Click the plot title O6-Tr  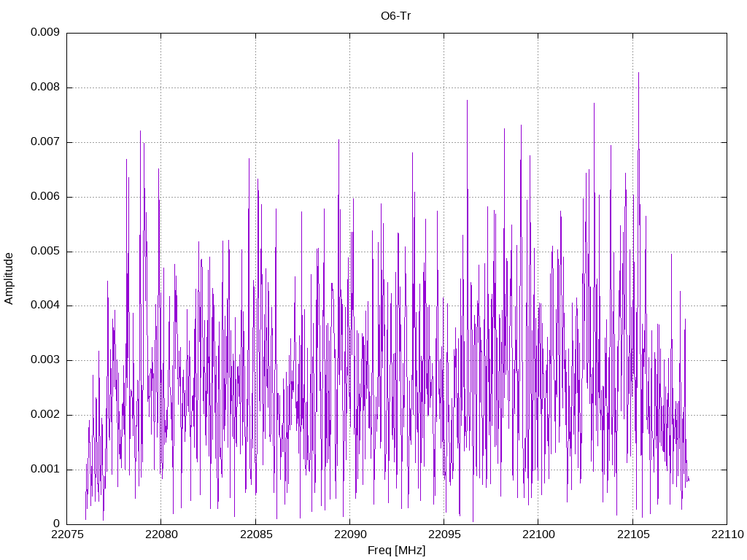pyautogui.click(x=395, y=16)
